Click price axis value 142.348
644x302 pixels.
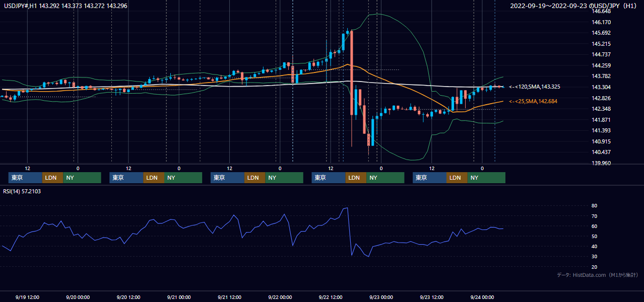click(601, 109)
